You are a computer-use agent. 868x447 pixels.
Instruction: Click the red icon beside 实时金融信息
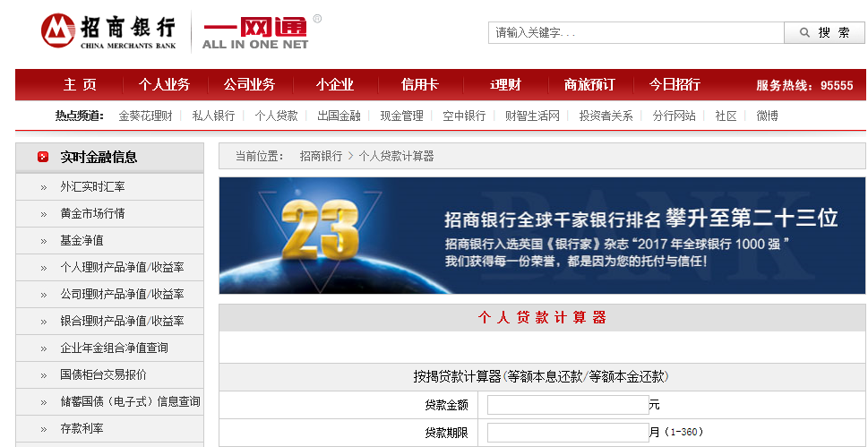[x=43, y=158]
